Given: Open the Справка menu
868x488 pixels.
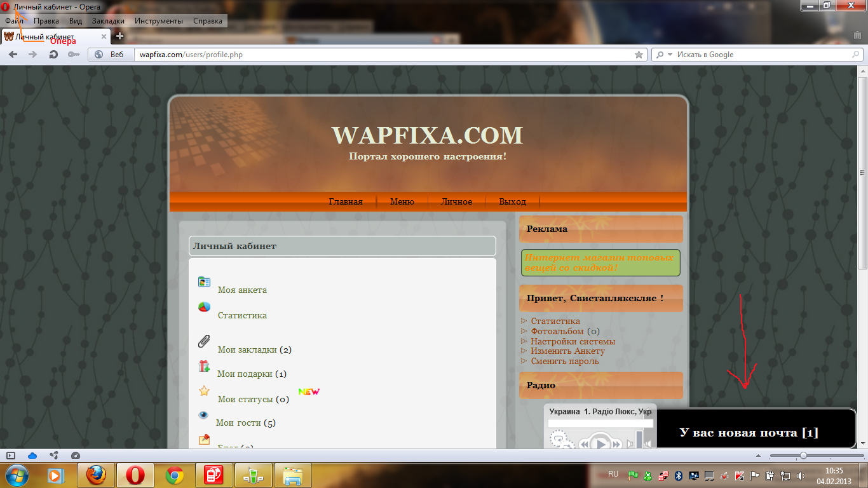Looking at the screenshot, I should pos(208,21).
